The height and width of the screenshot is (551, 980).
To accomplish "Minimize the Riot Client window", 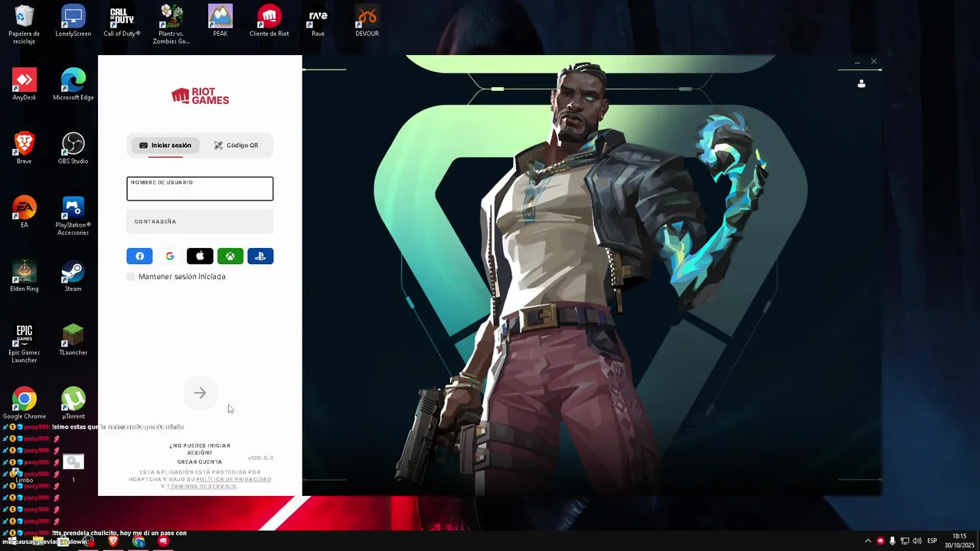I will (857, 61).
